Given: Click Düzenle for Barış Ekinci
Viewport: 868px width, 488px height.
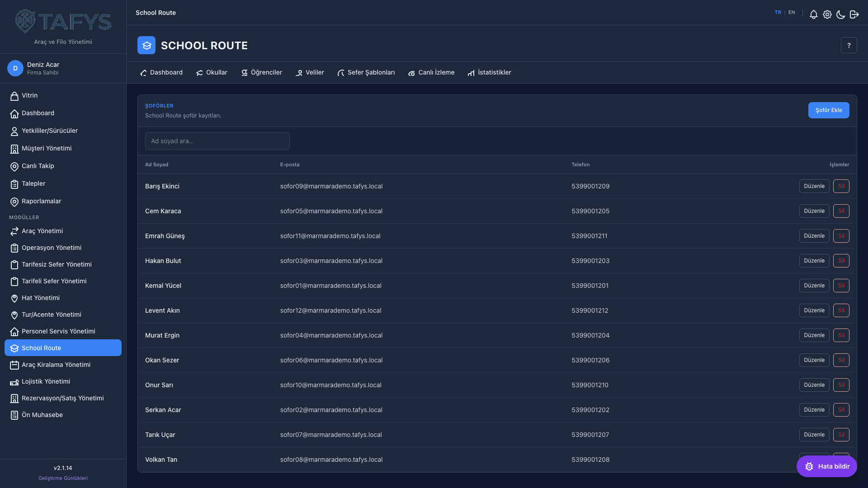Looking at the screenshot, I should click(x=814, y=186).
